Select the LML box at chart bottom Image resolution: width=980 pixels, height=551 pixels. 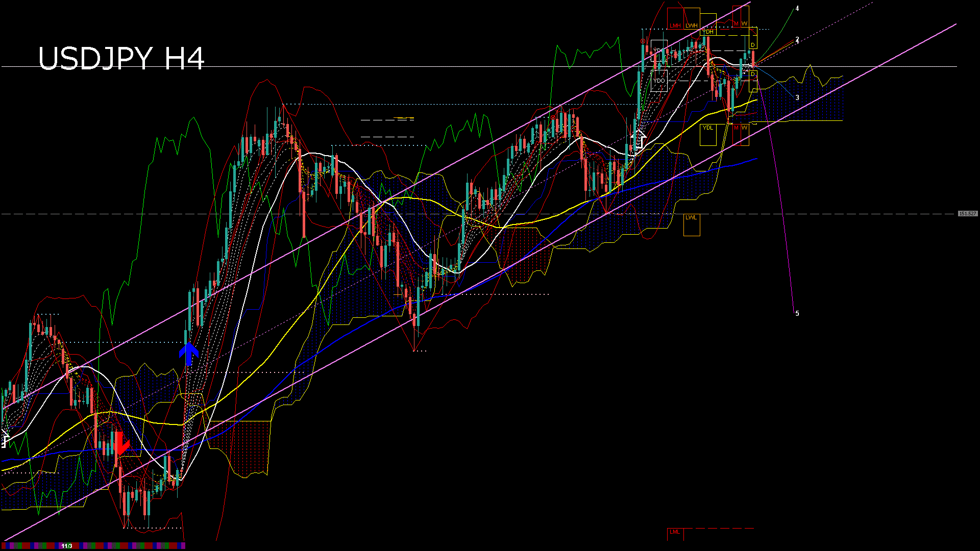click(x=675, y=532)
